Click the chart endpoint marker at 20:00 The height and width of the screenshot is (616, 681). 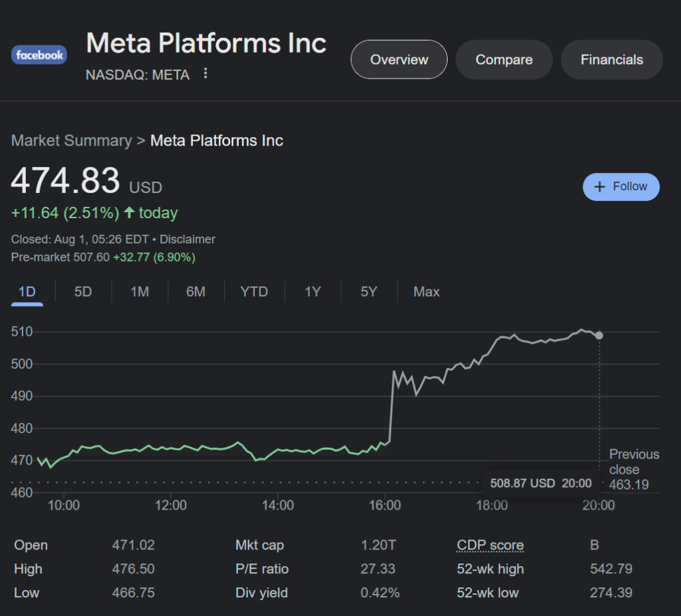pos(599,335)
